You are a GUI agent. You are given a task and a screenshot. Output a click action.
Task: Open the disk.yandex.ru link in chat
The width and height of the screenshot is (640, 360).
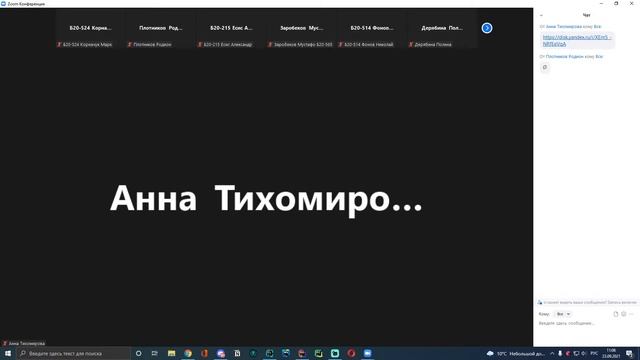pos(577,40)
